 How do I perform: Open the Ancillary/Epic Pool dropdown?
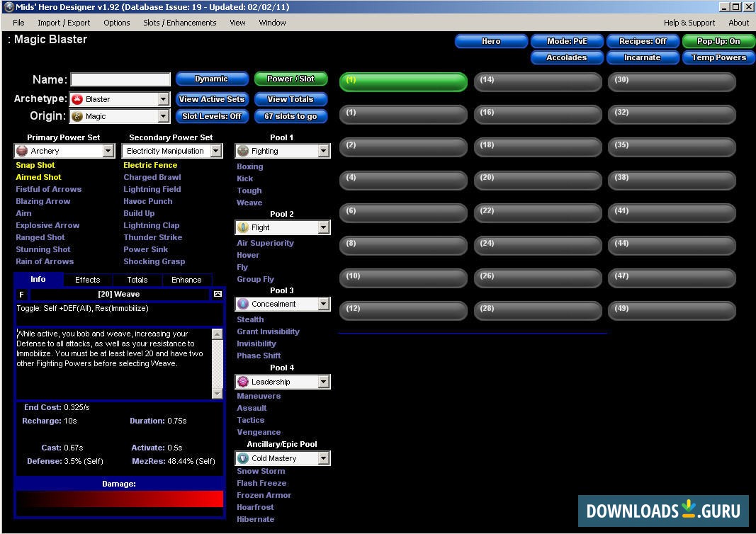(324, 458)
